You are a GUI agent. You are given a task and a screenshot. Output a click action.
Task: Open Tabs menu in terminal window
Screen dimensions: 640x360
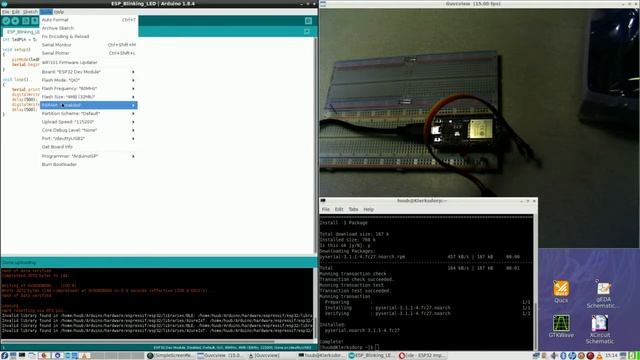click(x=353, y=209)
